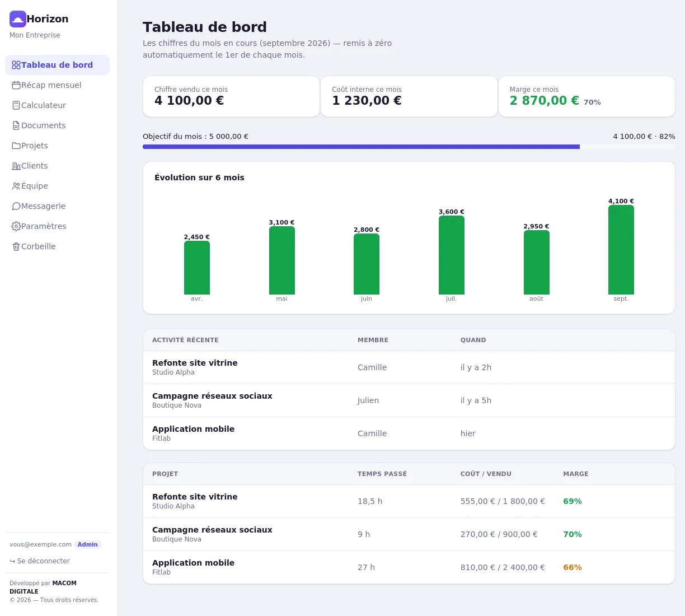This screenshot has height=616, width=685.
Task: Click the juin bar showing 2,800 €
Action: click(x=367, y=264)
